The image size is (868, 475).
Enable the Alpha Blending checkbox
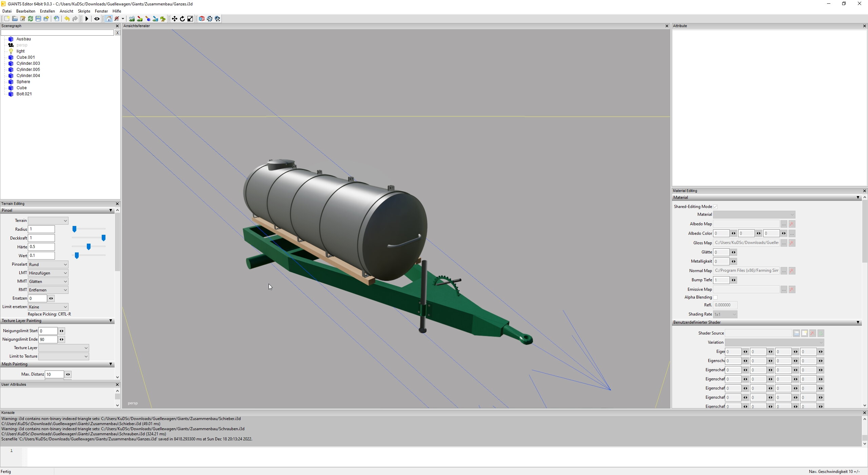tap(715, 297)
